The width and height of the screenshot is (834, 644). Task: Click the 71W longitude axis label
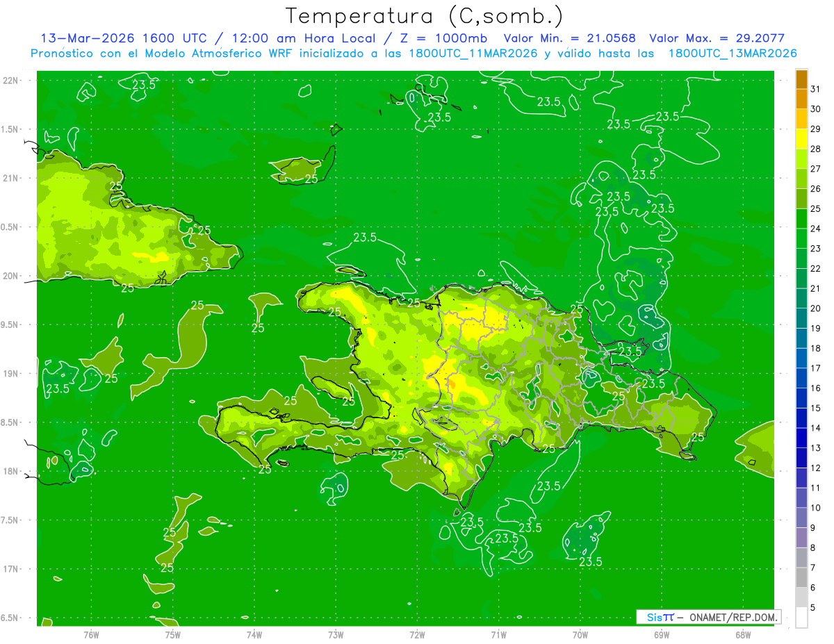498,634
